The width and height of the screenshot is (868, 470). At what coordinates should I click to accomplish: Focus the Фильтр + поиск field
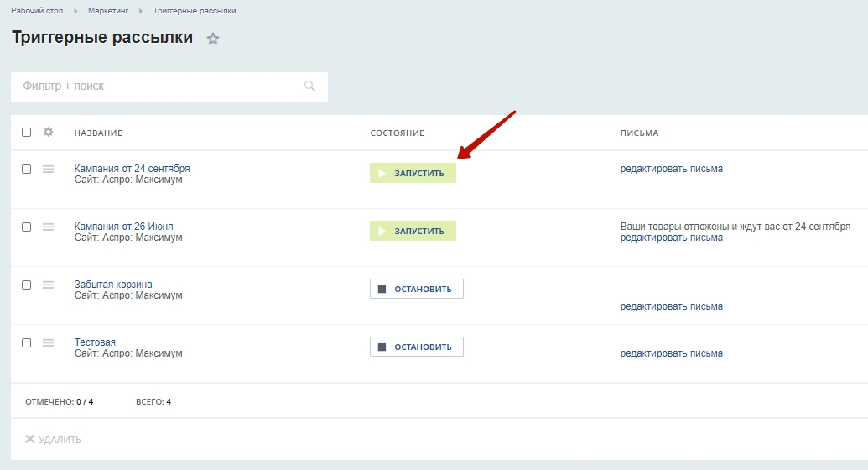[x=159, y=86]
